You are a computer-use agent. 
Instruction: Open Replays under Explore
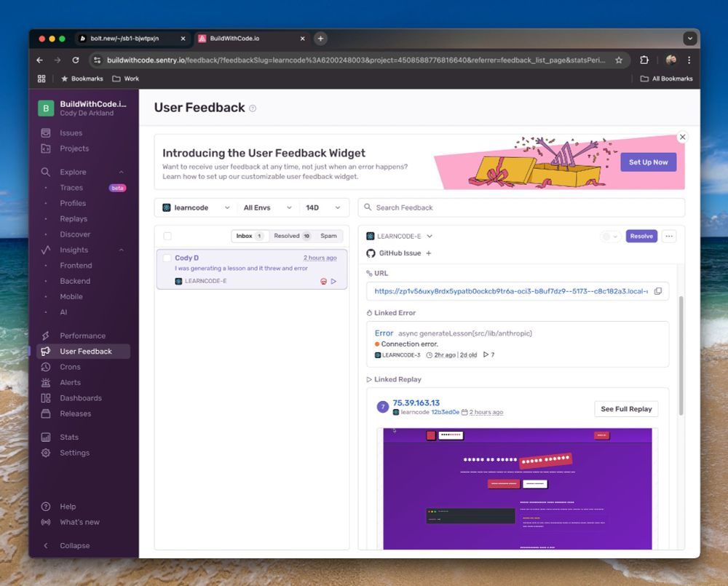click(74, 218)
